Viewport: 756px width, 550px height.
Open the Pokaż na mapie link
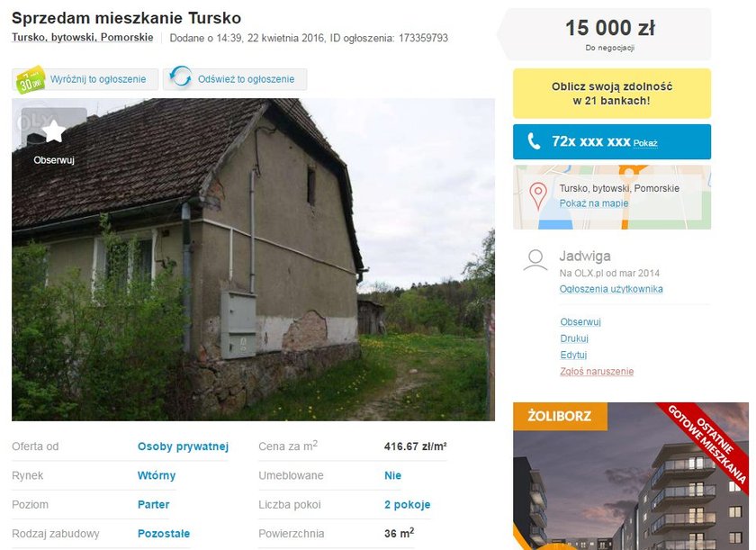593,203
